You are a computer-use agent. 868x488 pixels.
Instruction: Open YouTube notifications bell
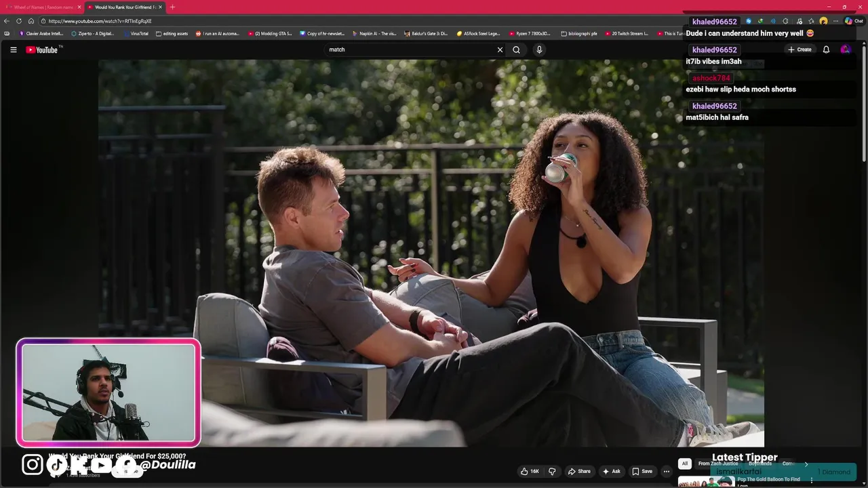tap(826, 49)
